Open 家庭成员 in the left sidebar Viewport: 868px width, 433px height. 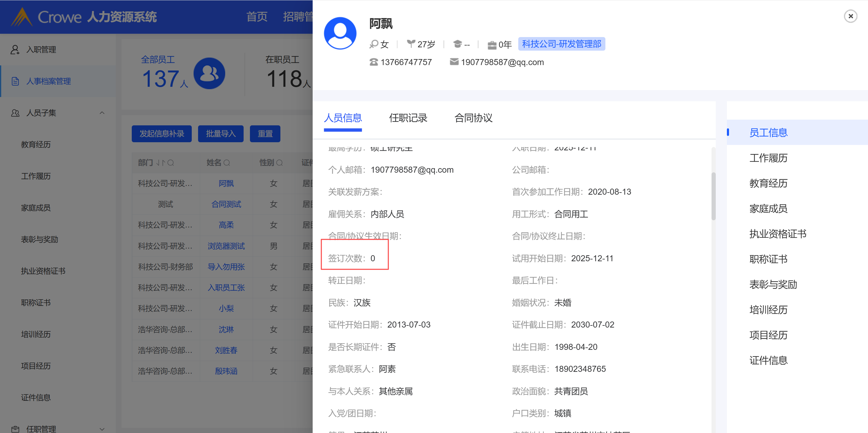coord(36,208)
